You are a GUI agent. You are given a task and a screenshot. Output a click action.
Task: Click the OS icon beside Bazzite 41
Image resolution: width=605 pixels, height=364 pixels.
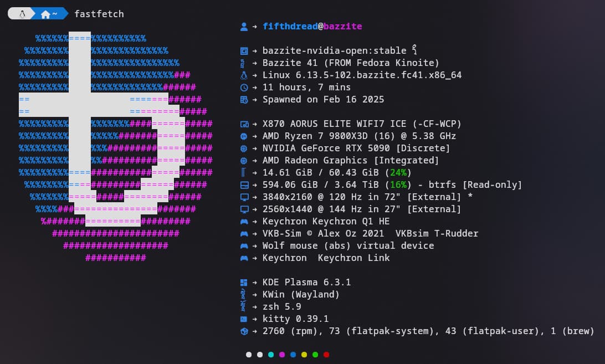(x=243, y=63)
